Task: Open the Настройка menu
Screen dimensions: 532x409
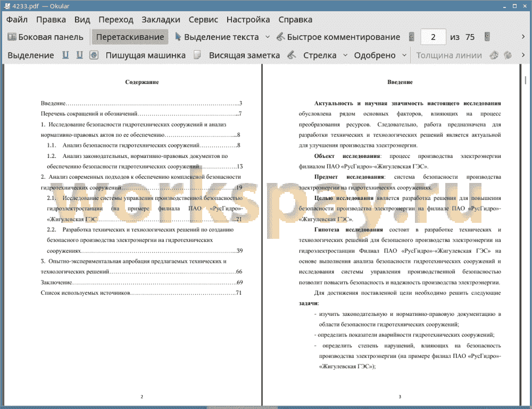Action: point(248,20)
